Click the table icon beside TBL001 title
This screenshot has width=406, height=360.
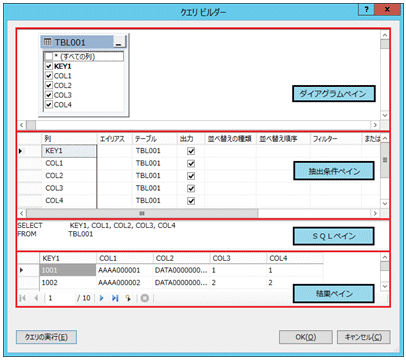[48, 42]
